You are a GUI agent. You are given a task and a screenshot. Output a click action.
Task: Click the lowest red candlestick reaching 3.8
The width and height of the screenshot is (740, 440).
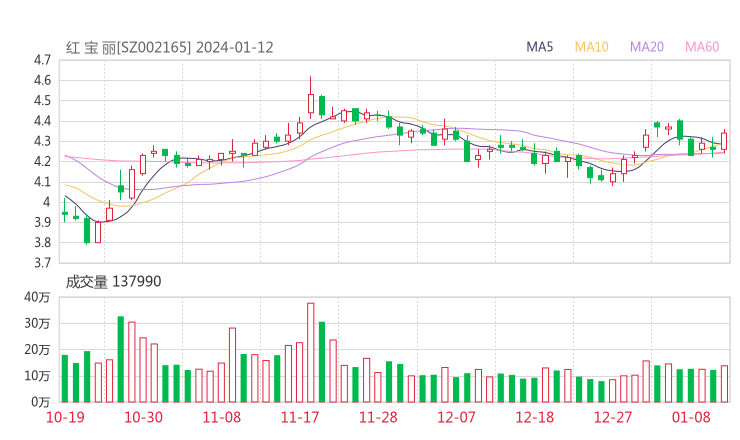coord(98,232)
